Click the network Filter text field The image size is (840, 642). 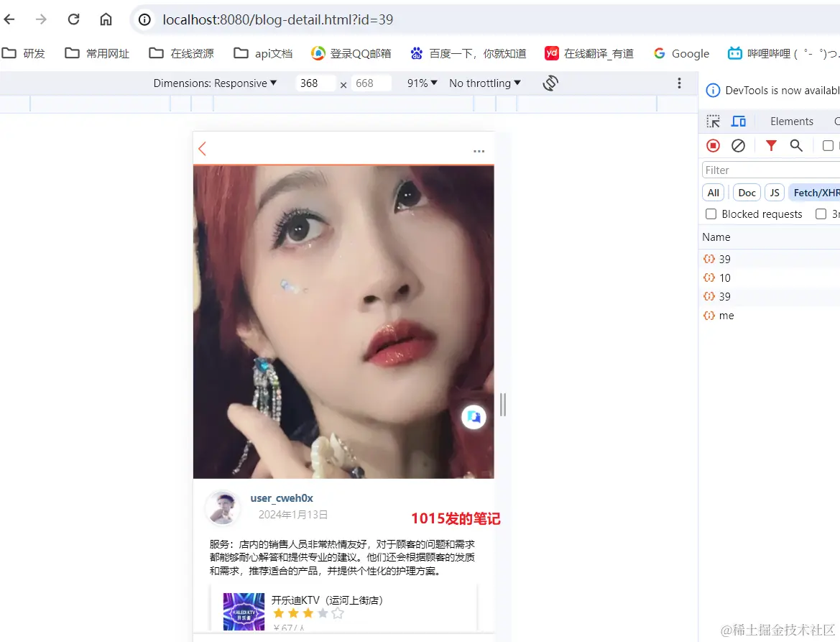[771, 170]
